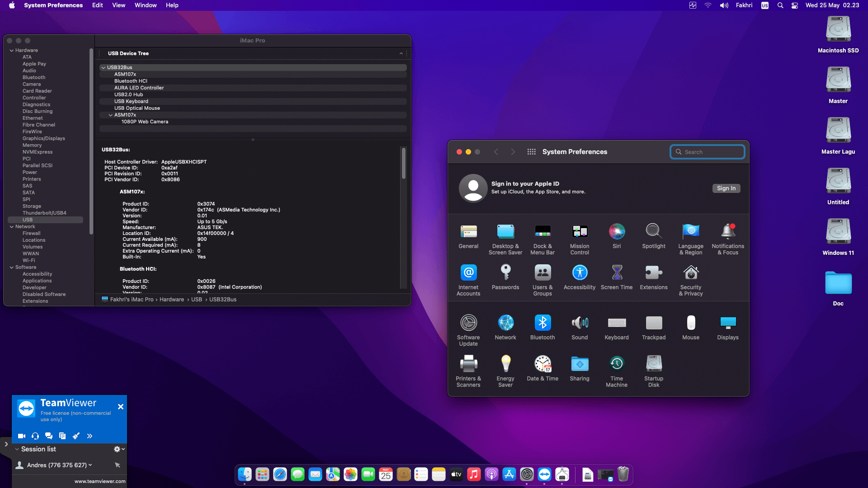Open Energy Saver preferences
Viewport: 868px width, 488px height.
pos(505,372)
